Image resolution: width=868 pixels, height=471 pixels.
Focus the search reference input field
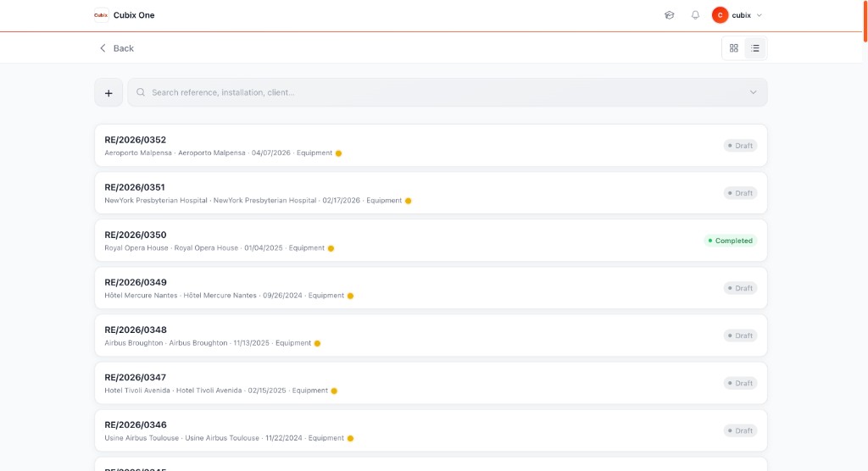448,92
